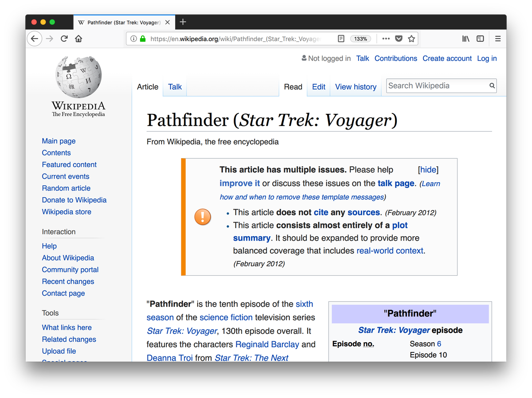Click the address bar URL
The image size is (532, 398).
(x=235, y=39)
